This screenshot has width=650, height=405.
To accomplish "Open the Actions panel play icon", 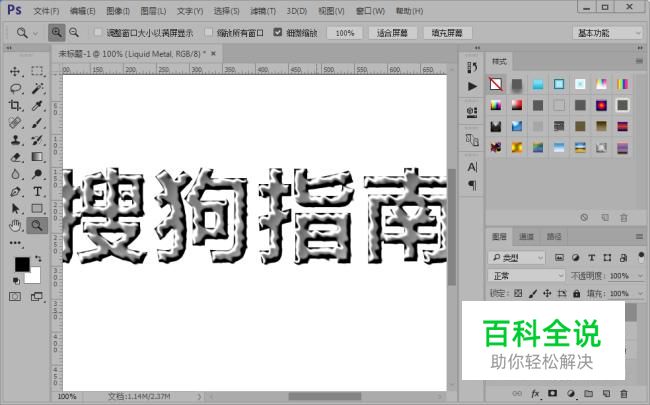I will pyautogui.click(x=472, y=86).
